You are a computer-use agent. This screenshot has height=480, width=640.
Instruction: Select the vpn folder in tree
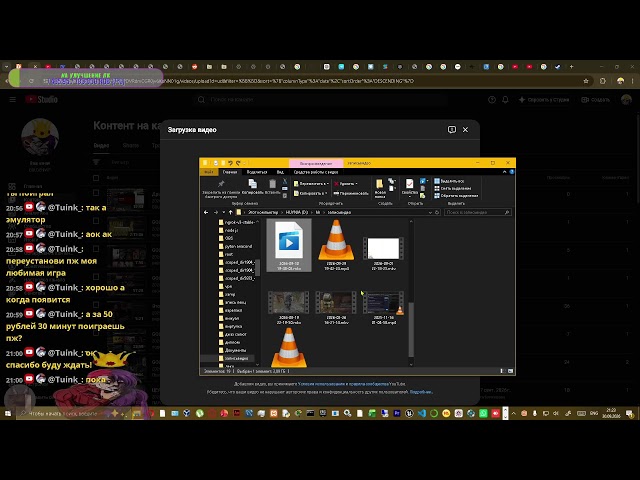click(225, 286)
